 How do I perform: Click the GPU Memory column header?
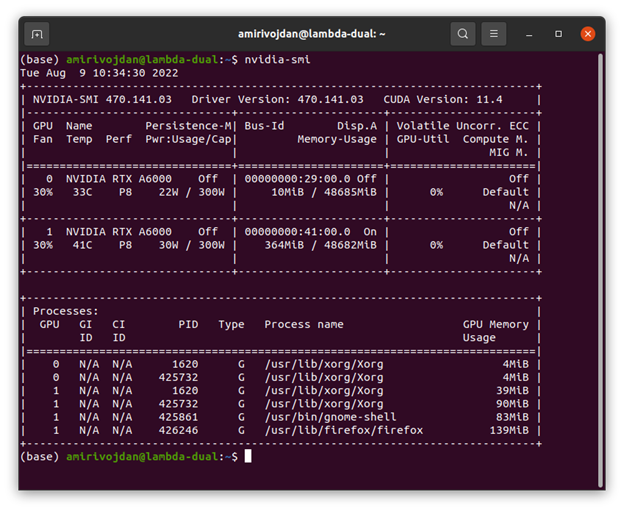tap(495, 324)
